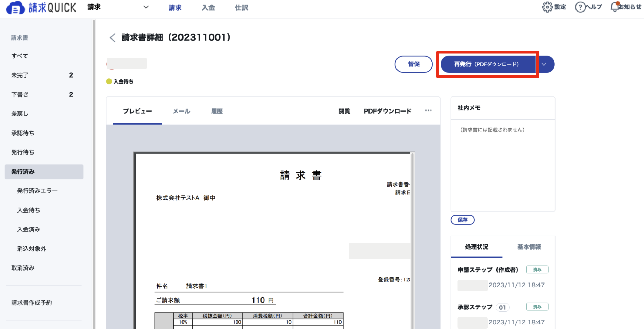
Task: Click the 保存 button under 社内メモ
Action: 463,220
